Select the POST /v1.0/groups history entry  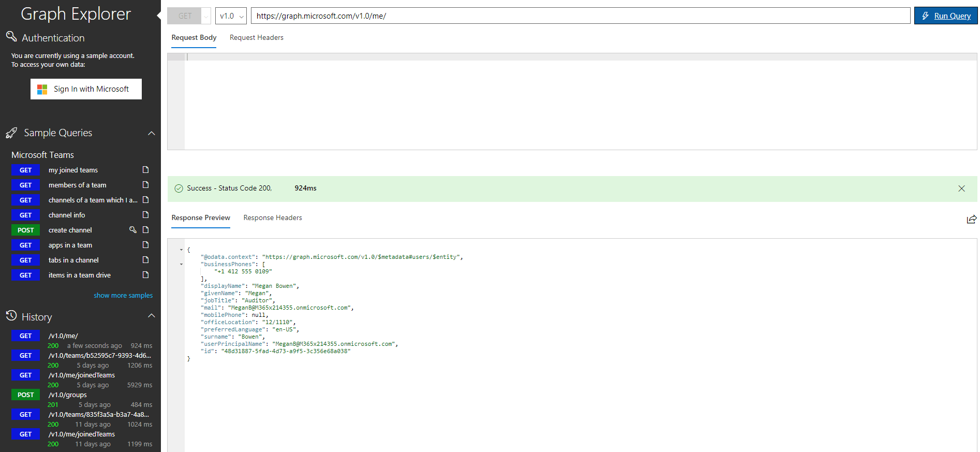67,395
